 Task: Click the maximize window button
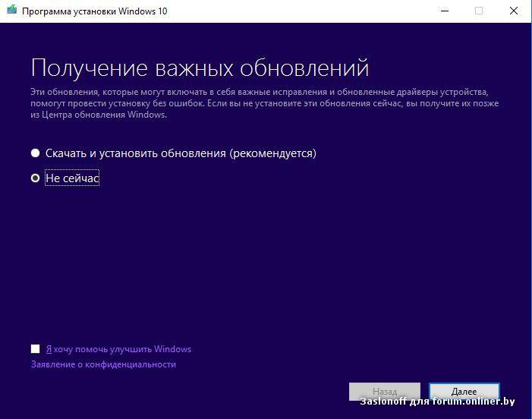479,11
